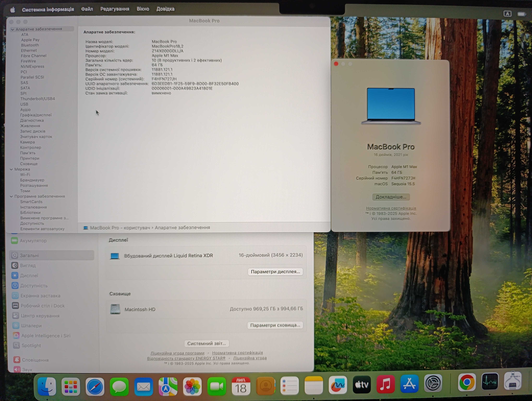
Task: Click Параметри сховища button
Action: pyautogui.click(x=275, y=325)
